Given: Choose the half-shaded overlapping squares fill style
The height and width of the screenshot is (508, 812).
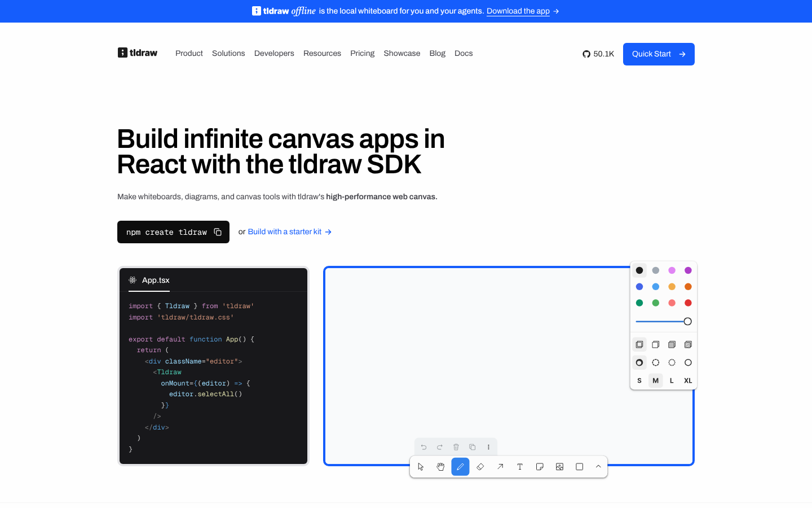Looking at the screenshot, I should (639, 344).
